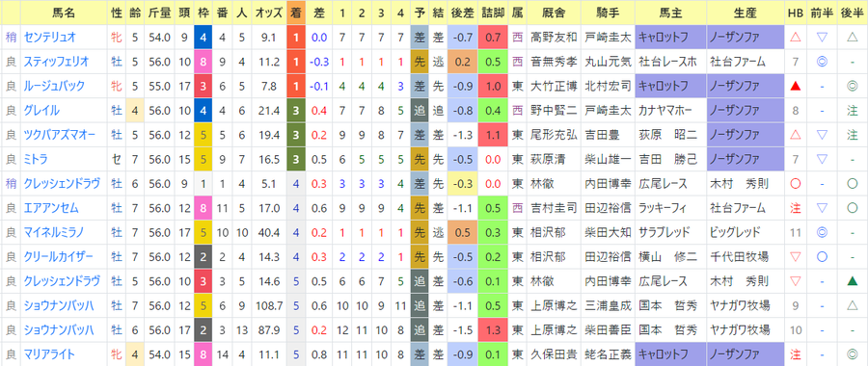This screenshot has height=366, width=868.
Task: Click the filled red triangle in ルージュバック row
Action: (795, 87)
